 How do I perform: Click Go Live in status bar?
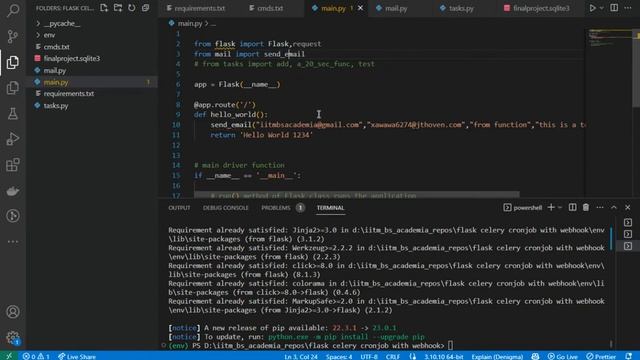coord(562,356)
